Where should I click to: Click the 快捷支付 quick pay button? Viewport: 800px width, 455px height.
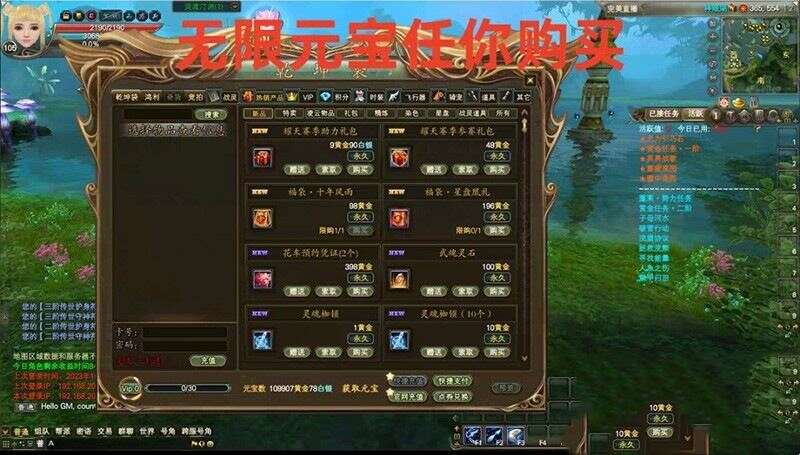click(453, 381)
